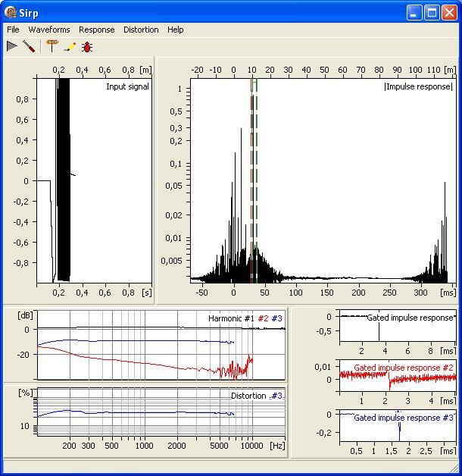Maximize the Sirp window
Viewport: 462px width, 476px height.
click(x=431, y=13)
